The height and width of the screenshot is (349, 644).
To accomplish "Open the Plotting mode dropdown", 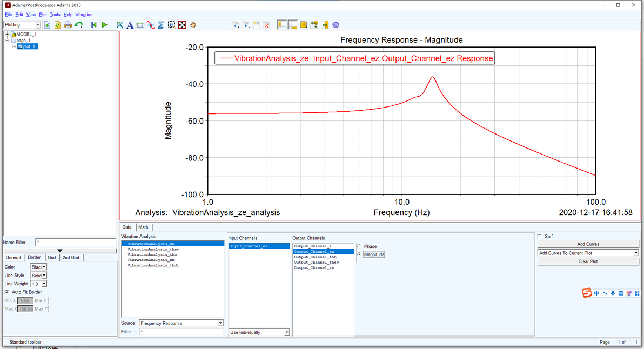I will [22, 25].
